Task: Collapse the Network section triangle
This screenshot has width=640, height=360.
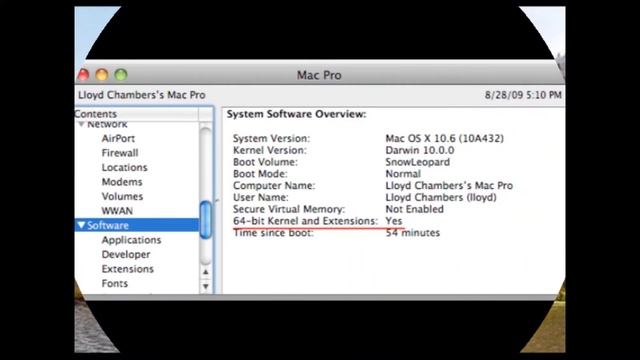Action: pyautogui.click(x=81, y=124)
